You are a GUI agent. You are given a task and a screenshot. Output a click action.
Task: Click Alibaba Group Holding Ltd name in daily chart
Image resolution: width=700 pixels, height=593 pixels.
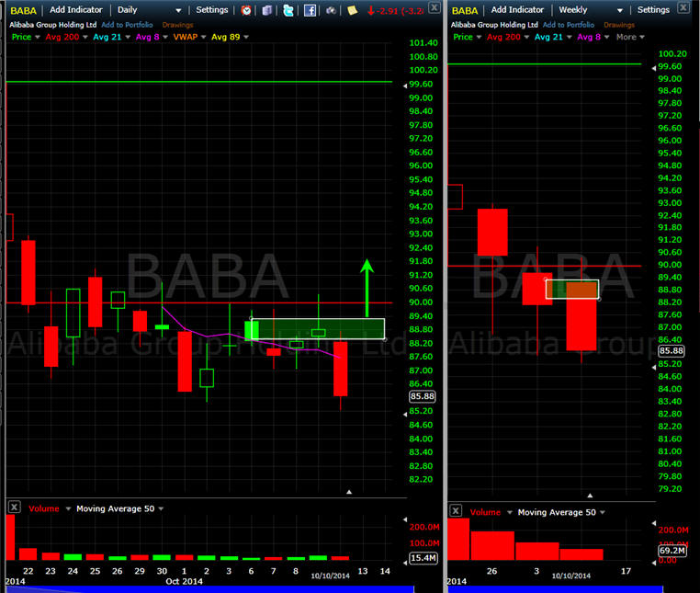click(x=53, y=25)
